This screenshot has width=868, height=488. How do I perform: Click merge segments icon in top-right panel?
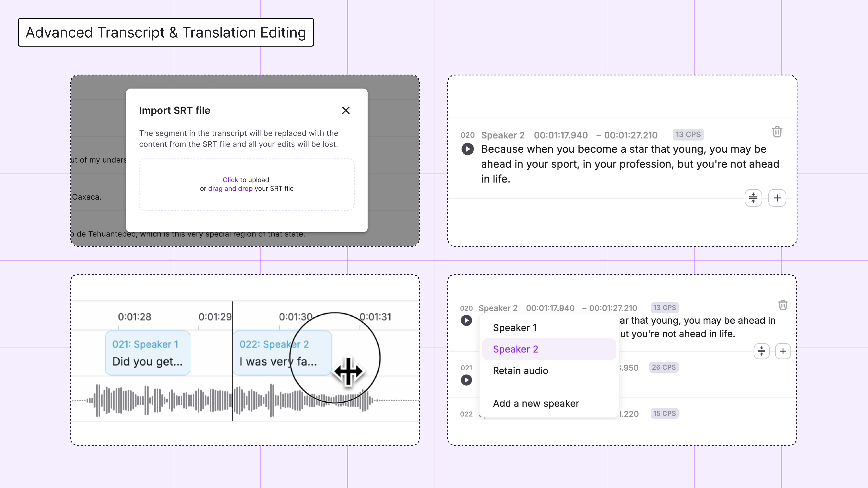point(753,198)
